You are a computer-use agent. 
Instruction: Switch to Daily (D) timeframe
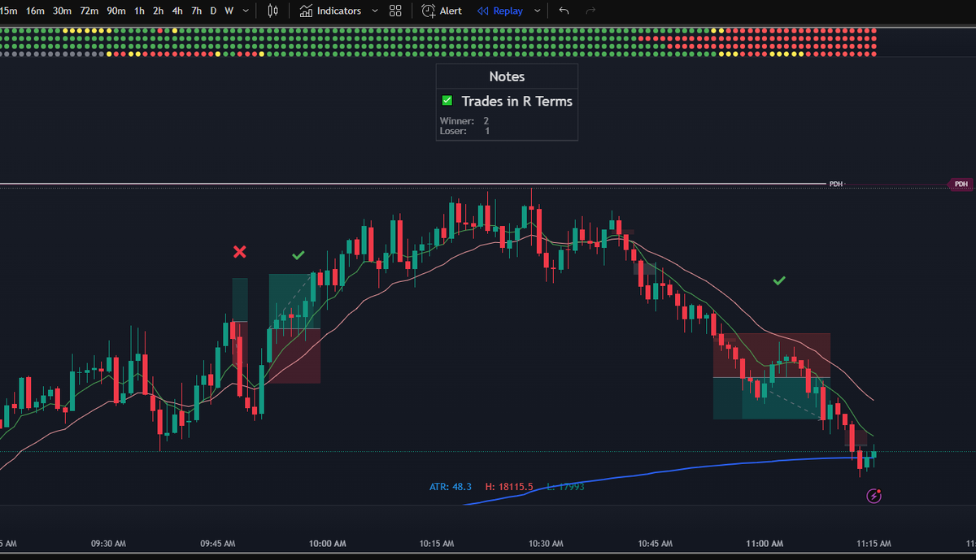213,11
